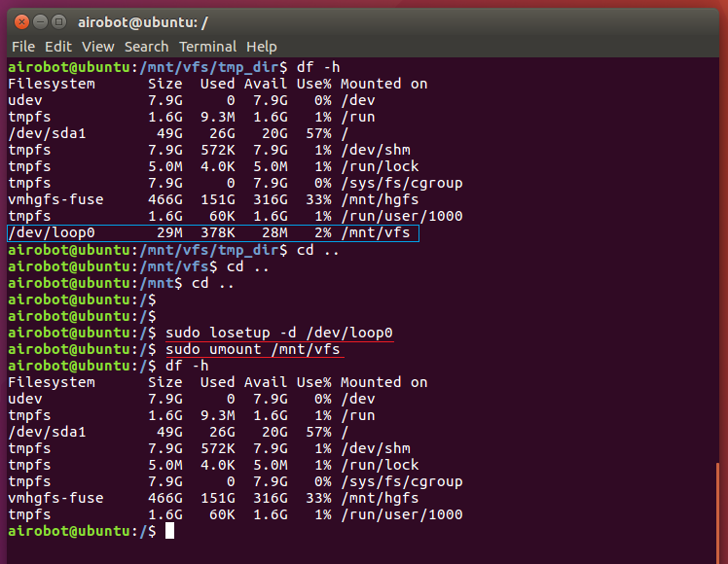Click 'udev' in the second df output
Image resolution: width=728 pixels, height=564 pixels.
tap(25, 399)
